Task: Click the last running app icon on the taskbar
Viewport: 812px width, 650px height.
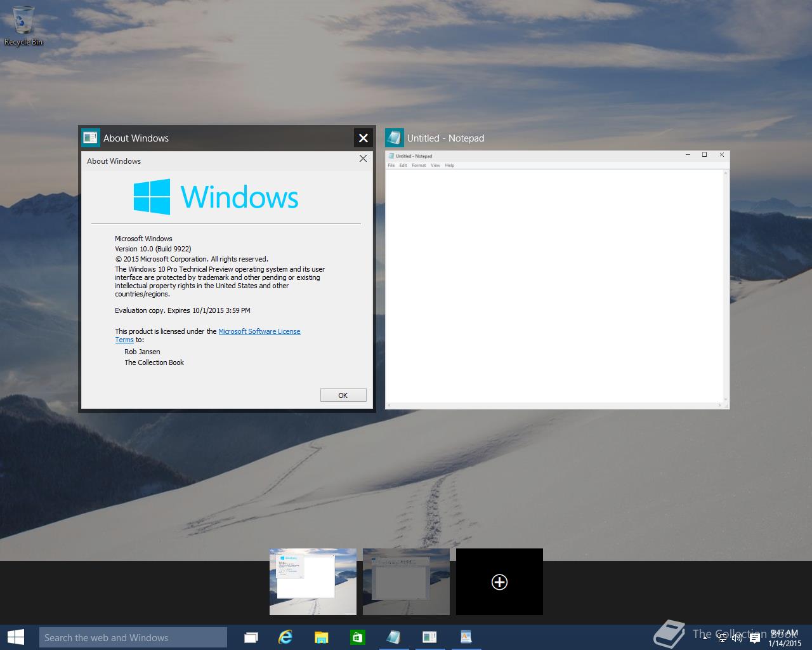Action: tap(466, 637)
